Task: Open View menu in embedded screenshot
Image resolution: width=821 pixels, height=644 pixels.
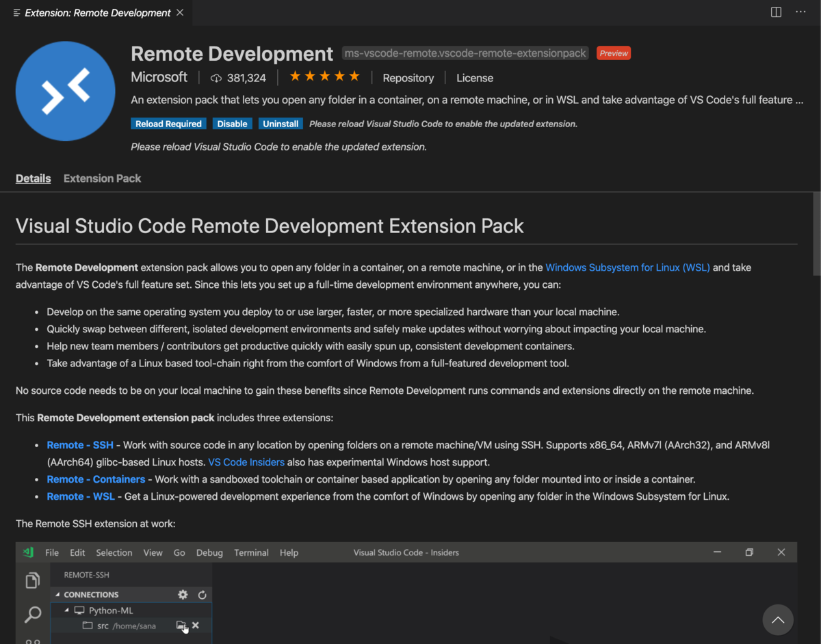Action: tap(153, 552)
